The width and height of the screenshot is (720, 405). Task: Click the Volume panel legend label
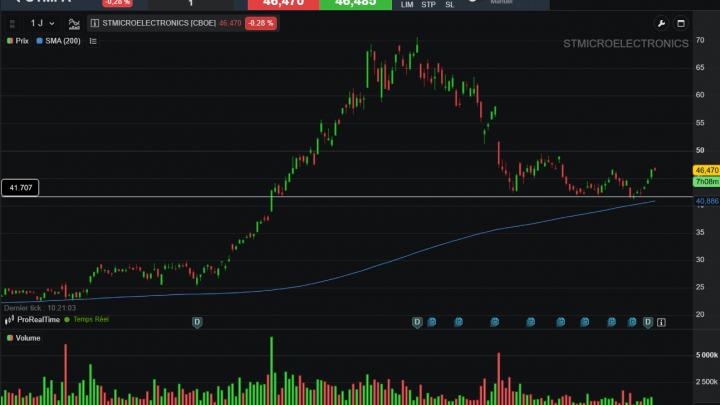(28, 338)
